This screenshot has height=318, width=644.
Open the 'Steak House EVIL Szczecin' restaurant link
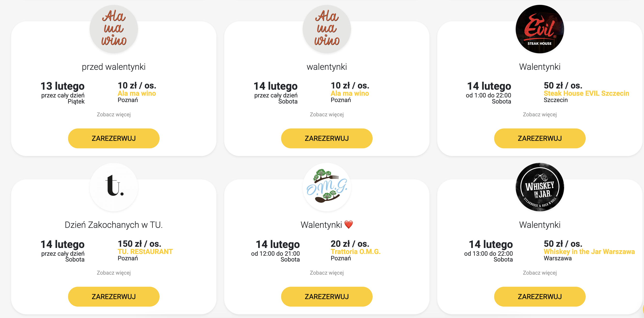(x=586, y=93)
